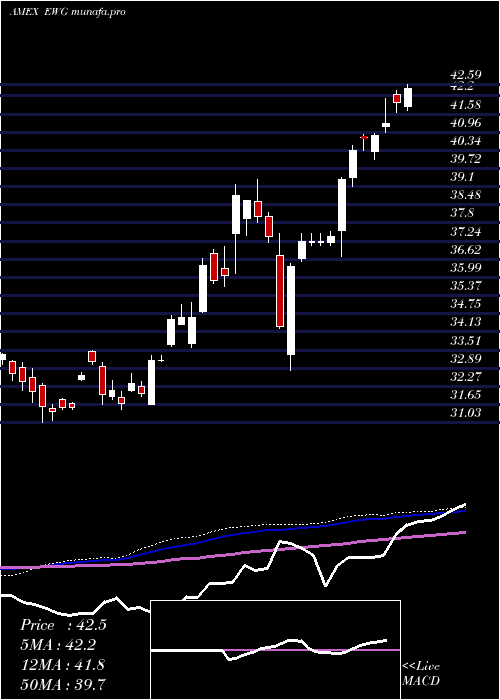Click the 32.89 price axis label
The width and height of the screenshot is (500, 700).
coord(465,359)
